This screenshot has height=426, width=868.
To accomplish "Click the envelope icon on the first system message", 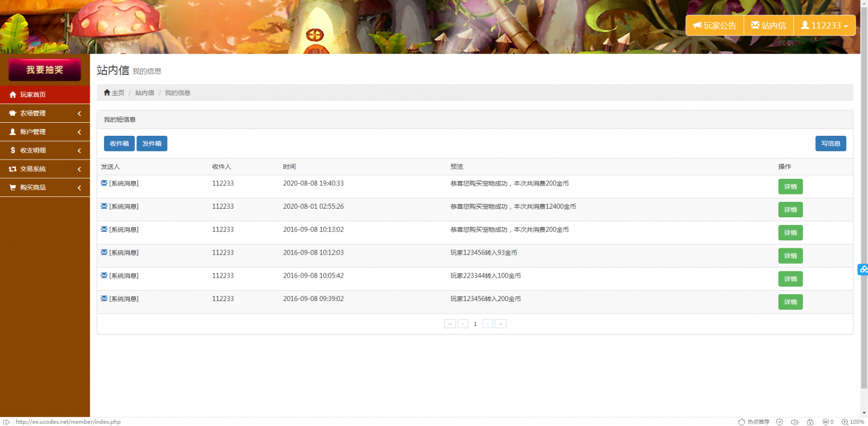I will click(104, 183).
